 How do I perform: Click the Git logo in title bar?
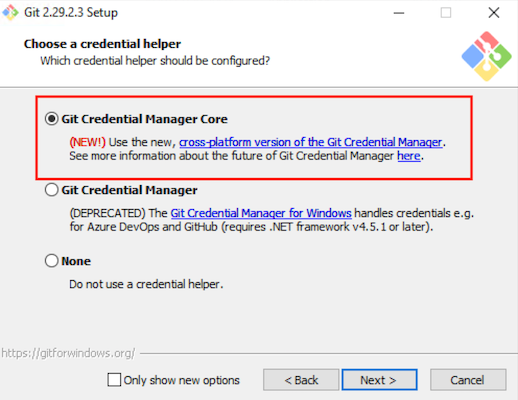click(x=10, y=12)
